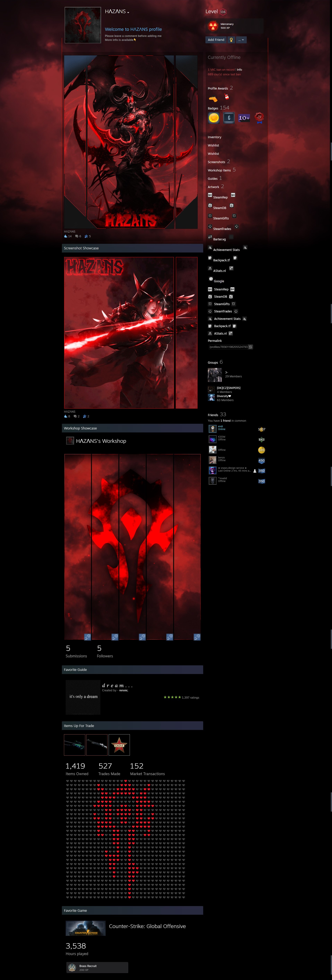Click the Brass Recruit badge icon
Image resolution: width=332 pixels, height=980 pixels.
click(72, 968)
